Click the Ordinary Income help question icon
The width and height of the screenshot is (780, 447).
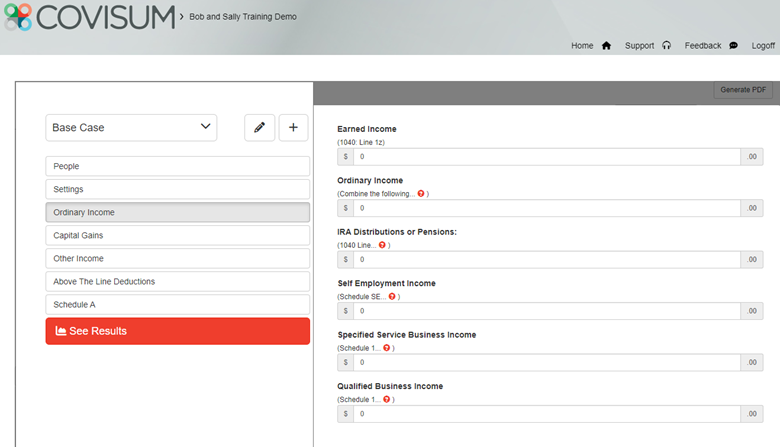coord(421,193)
